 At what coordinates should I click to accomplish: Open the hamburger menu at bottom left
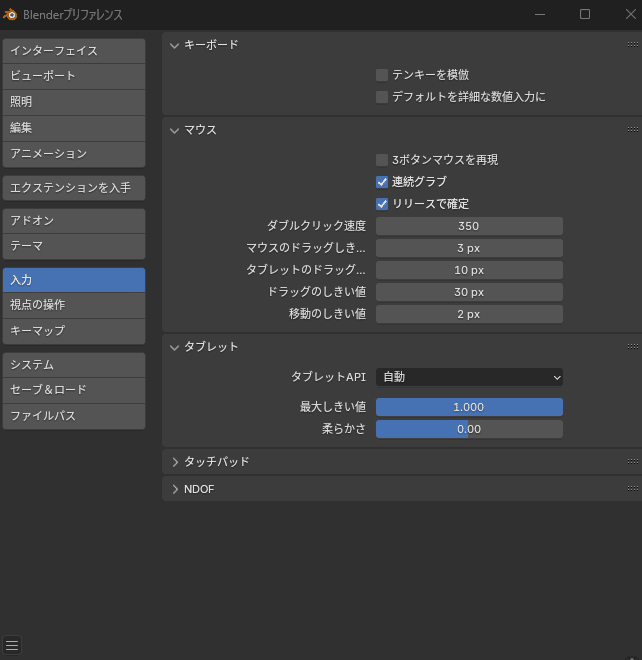click(x=12, y=645)
